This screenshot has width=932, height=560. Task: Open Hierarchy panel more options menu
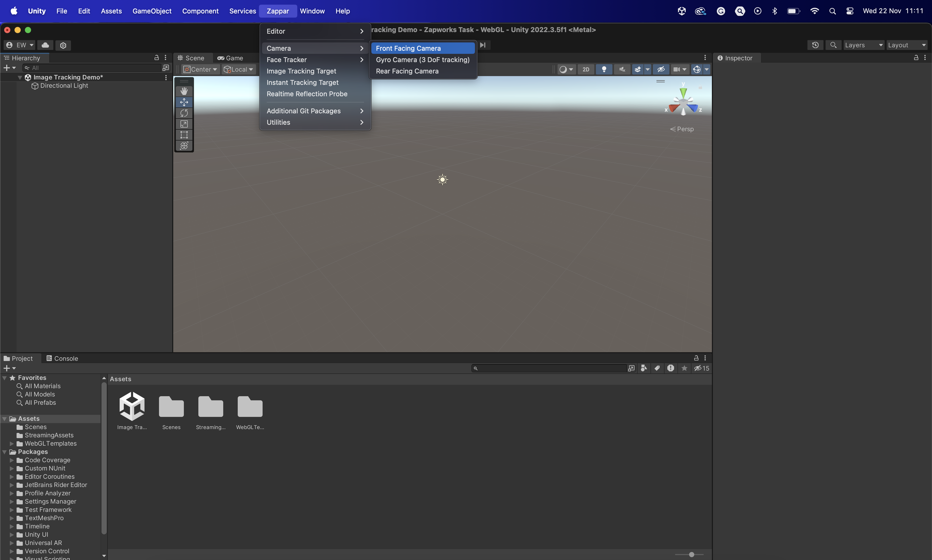(x=165, y=58)
